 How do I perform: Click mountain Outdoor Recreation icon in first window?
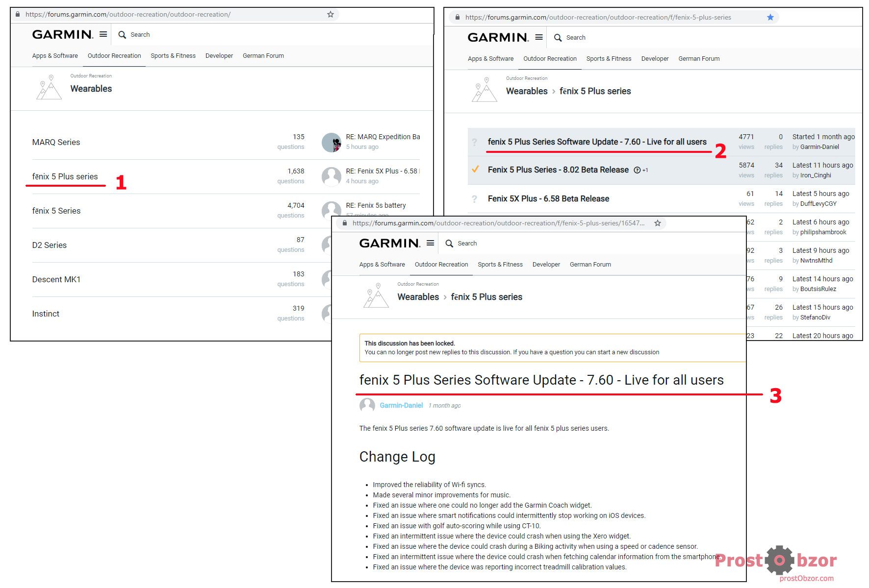pyautogui.click(x=49, y=87)
